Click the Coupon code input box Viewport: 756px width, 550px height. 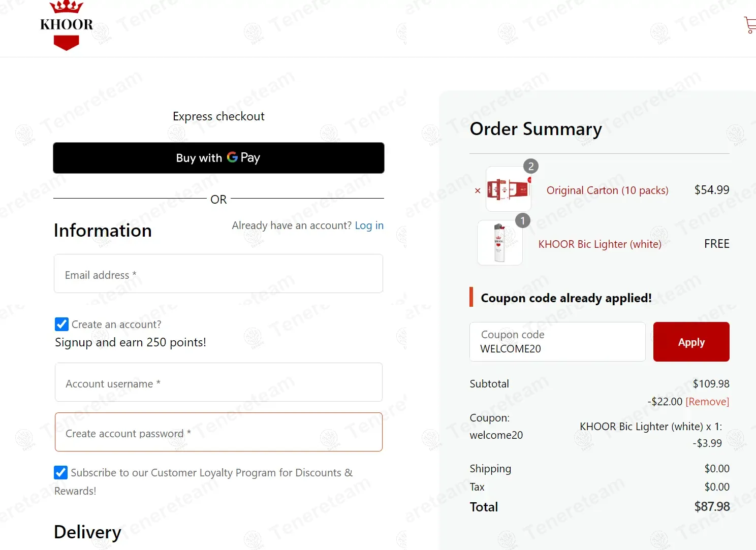point(557,342)
